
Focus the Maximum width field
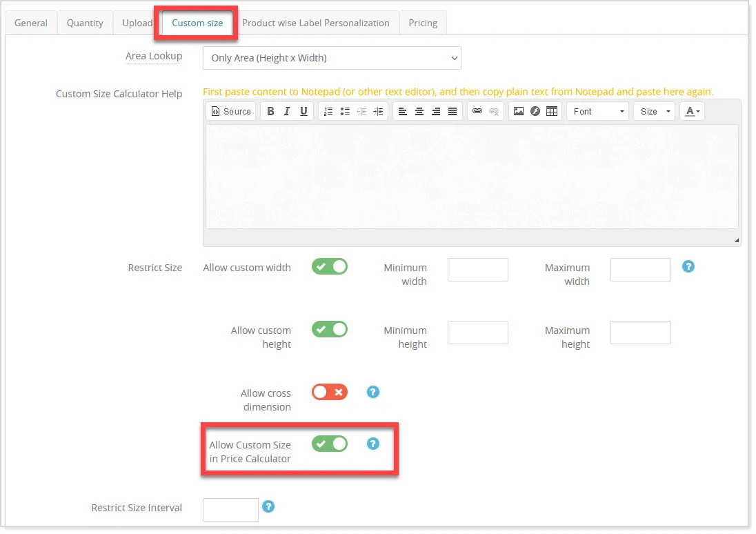641,270
